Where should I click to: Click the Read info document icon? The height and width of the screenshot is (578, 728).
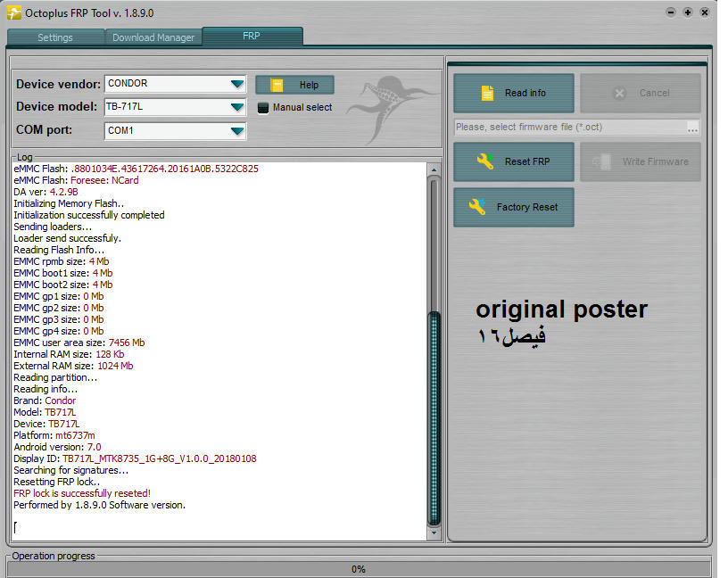(x=487, y=93)
